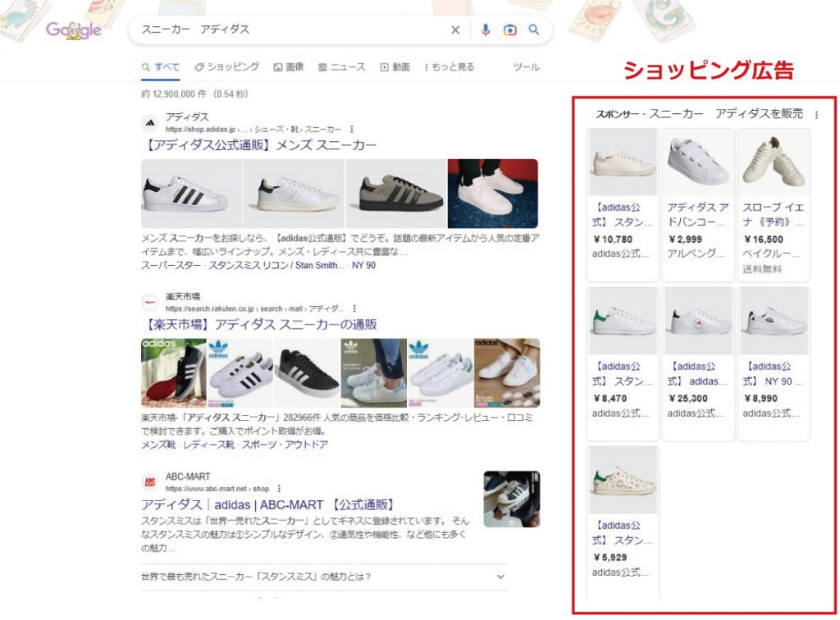Open the black-striped Superstar sneaker thumbnail
This screenshot has width=840, height=620.
191,194
